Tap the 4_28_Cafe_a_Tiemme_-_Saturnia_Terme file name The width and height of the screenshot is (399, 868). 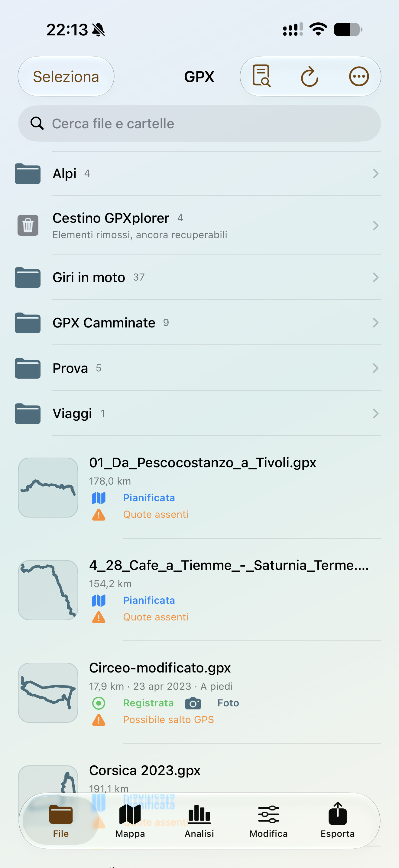coord(229,565)
